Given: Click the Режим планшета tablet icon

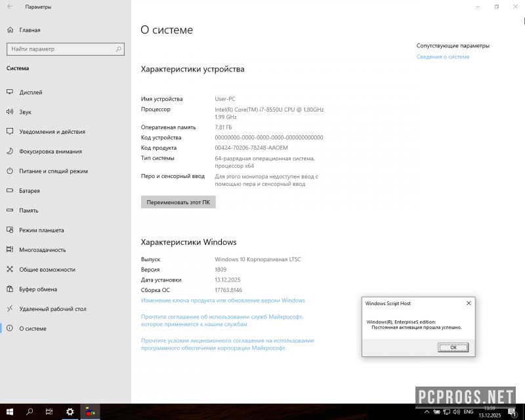Looking at the screenshot, I should click(x=10, y=230).
